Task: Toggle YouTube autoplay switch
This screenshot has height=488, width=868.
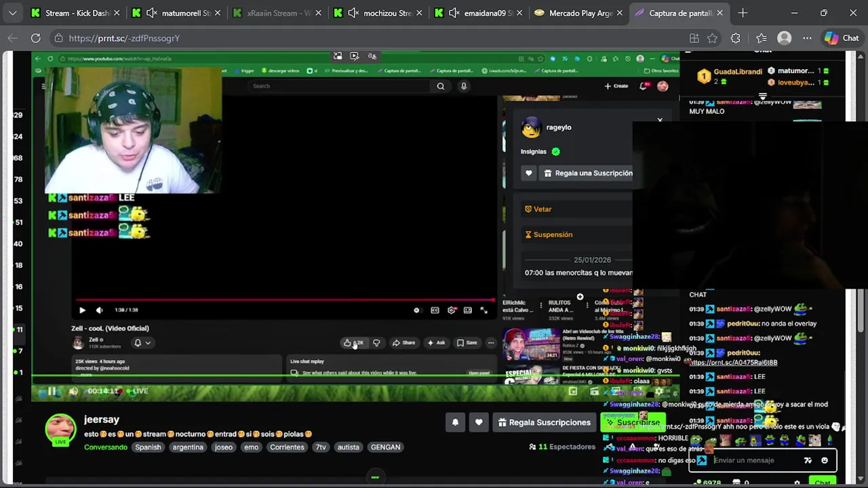Action: click(x=416, y=310)
